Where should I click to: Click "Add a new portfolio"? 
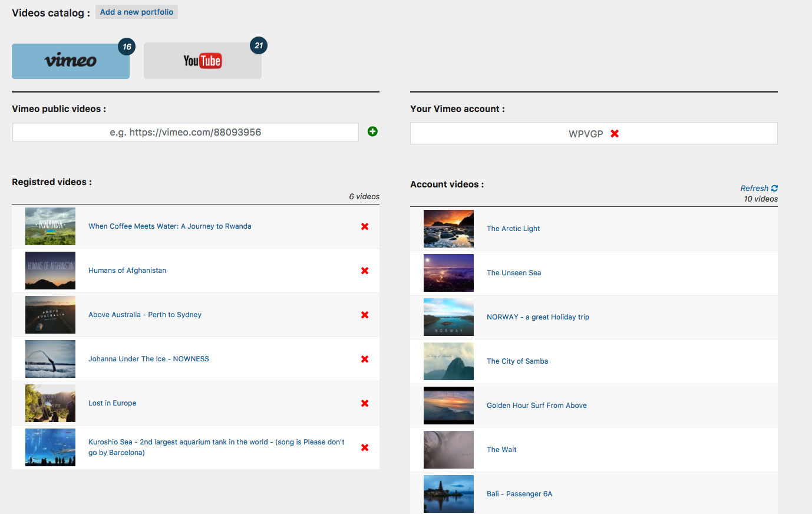pos(136,11)
